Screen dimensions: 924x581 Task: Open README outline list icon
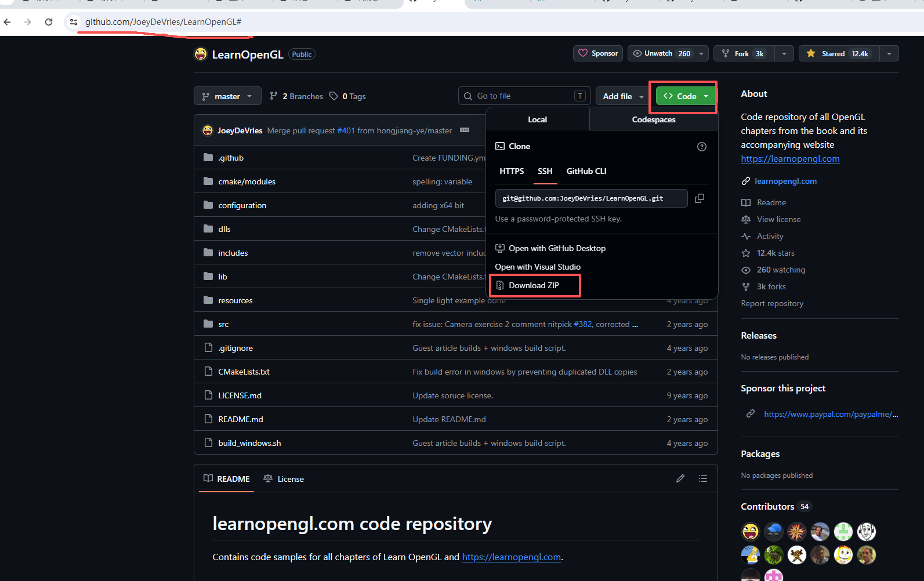703,478
